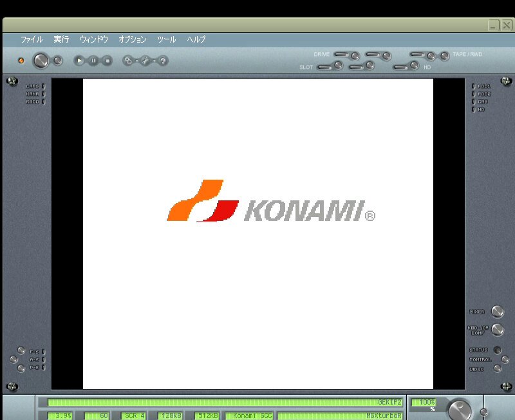Click the GEKIP2 running title display
Viewport: 515px width, 420px height.
pyautogui.click(x=225, y=402)
